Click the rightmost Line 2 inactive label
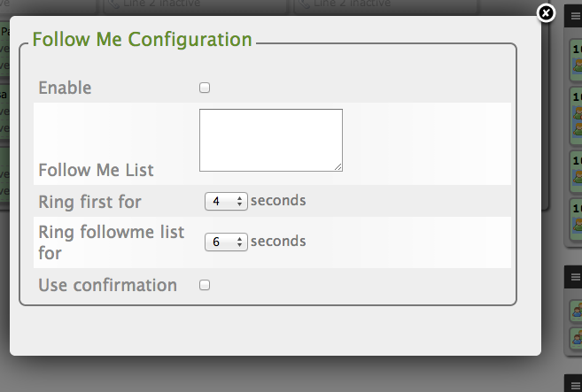 click(352, 4)
